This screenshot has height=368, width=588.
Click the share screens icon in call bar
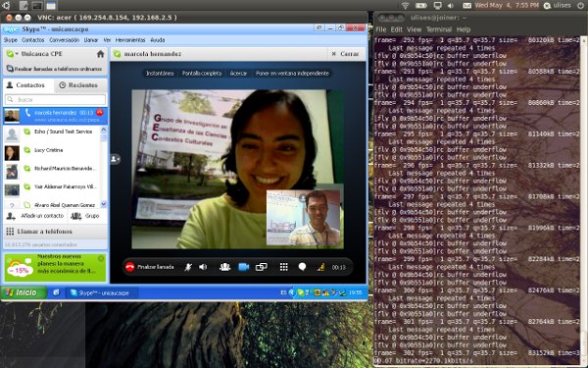(x=262, y=267)
